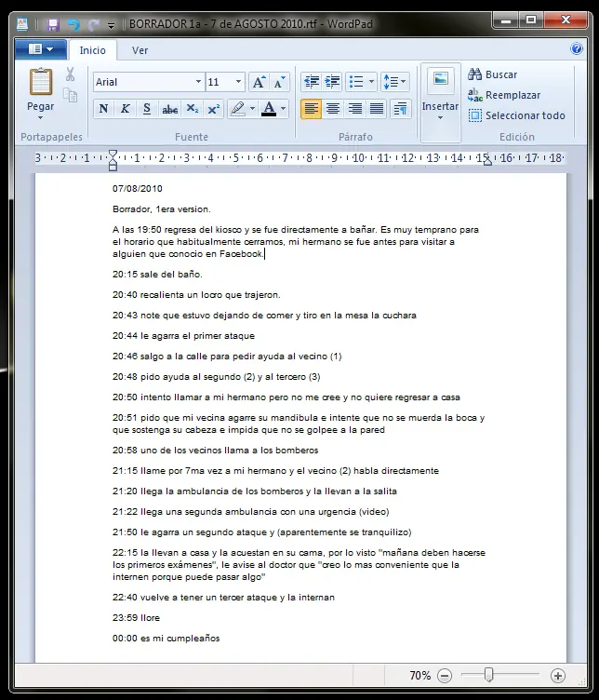Click the WordPad document icon in title bar
Viewport: 599px width, 700px height.
tap(22, 24)
